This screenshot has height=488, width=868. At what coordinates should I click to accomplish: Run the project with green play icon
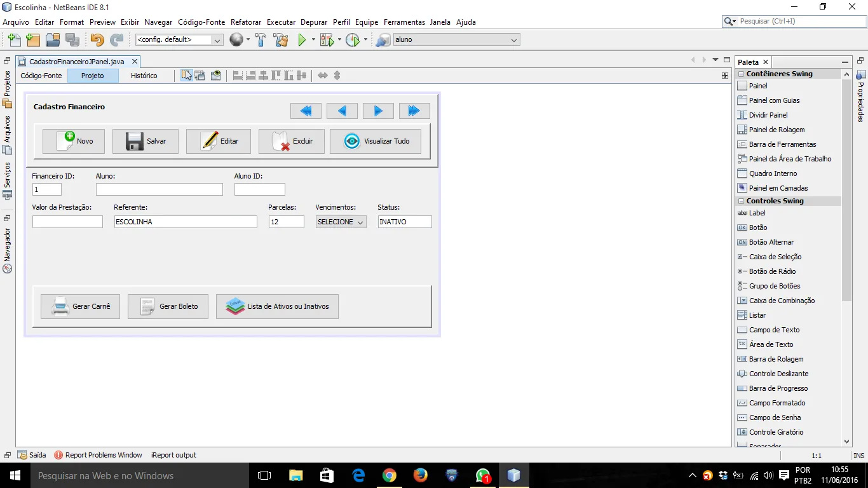pos(302,40)
